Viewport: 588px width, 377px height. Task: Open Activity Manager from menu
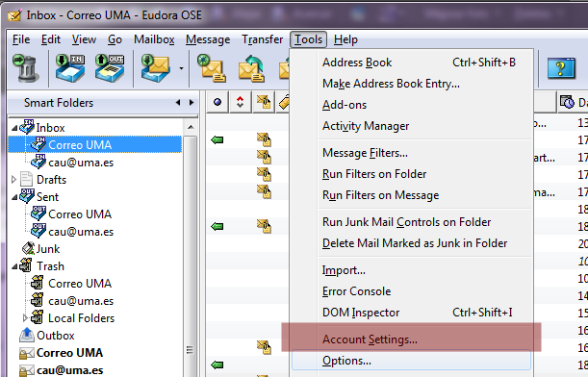click(x=411, y=126)
